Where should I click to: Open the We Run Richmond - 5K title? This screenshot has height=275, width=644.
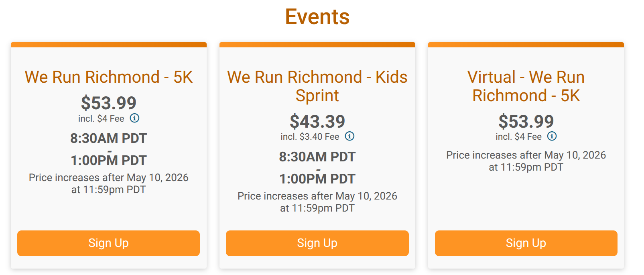pyautogui.click(x=109, y=77)
